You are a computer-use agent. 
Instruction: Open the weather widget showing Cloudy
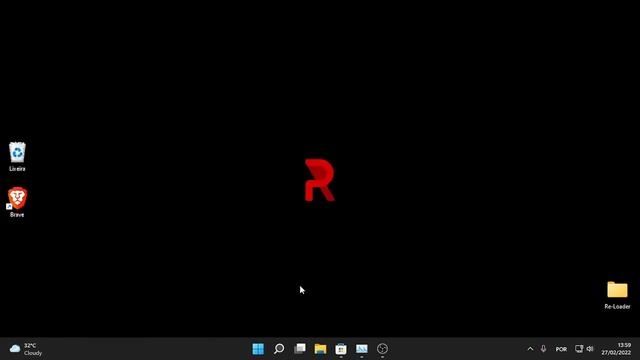[x=26, y=349]
